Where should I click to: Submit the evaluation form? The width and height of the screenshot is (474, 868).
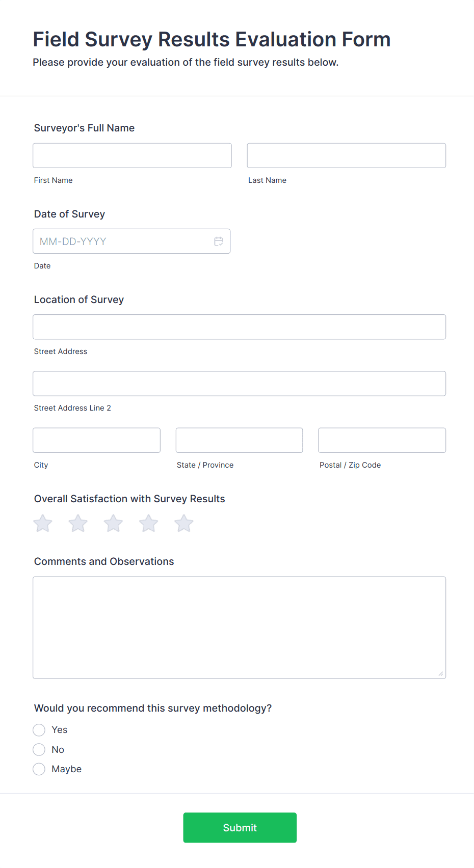click(240, 828)
